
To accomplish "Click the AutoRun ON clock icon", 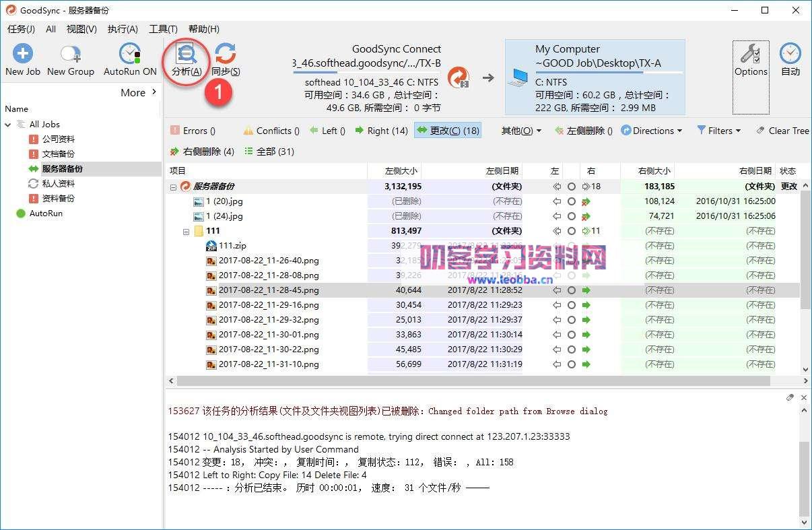I will click(x=129, y=54).
